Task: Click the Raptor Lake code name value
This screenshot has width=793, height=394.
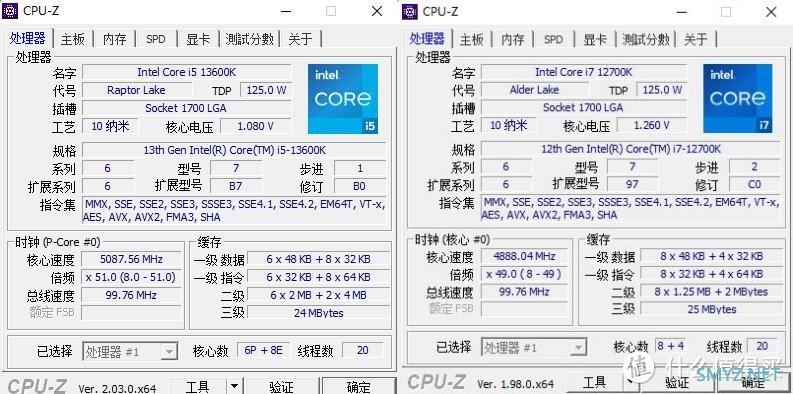Action: coord(137,90)
